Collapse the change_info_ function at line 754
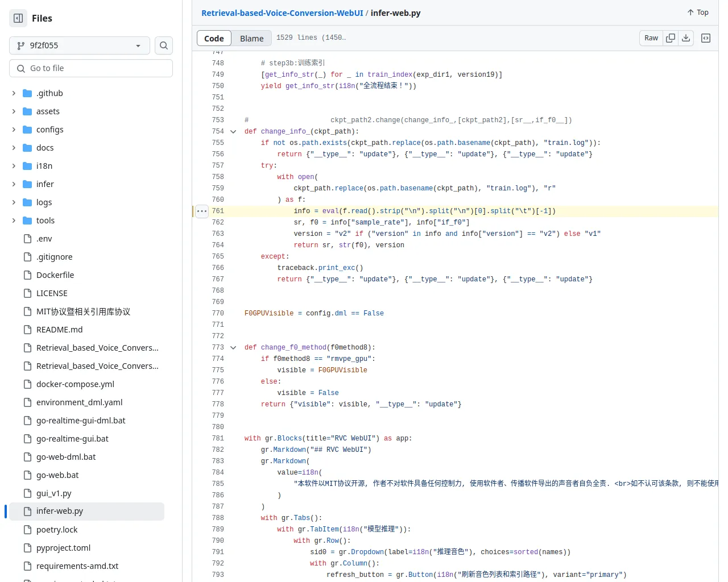 [233, 131]
